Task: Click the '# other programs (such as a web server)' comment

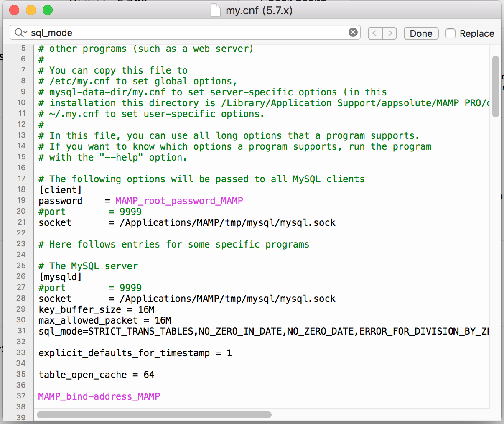Action: point(146,49)
